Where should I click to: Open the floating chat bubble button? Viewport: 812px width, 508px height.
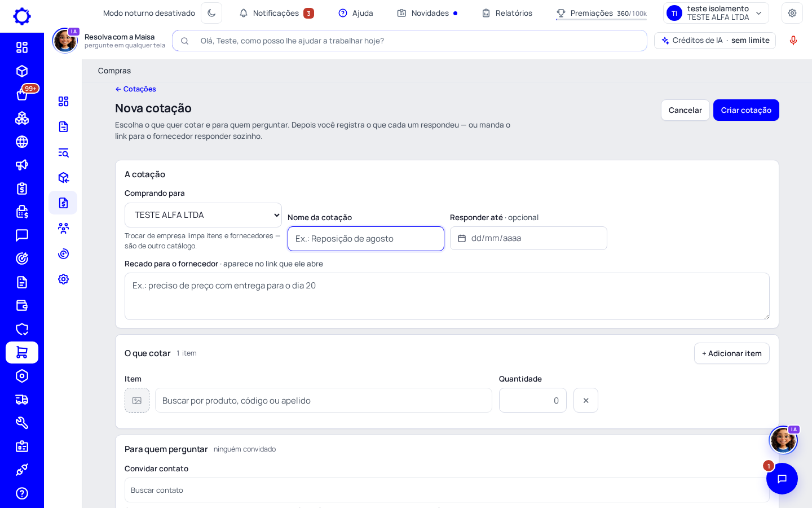tap(782, 479)
